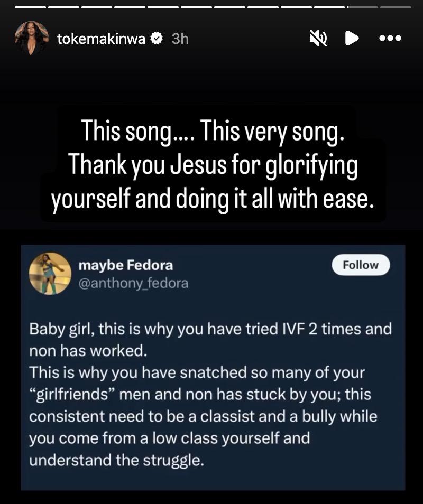This screenshot has width=423, height=504.
Task: Unmute the story audio
Action: pos(318,38)
